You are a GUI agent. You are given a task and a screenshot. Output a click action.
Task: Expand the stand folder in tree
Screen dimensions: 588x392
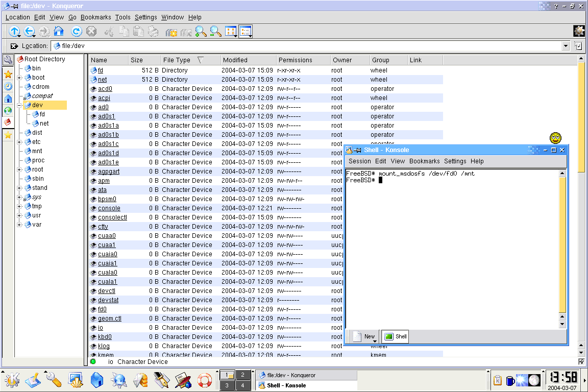pyautogui.click(x=19, y=188)
